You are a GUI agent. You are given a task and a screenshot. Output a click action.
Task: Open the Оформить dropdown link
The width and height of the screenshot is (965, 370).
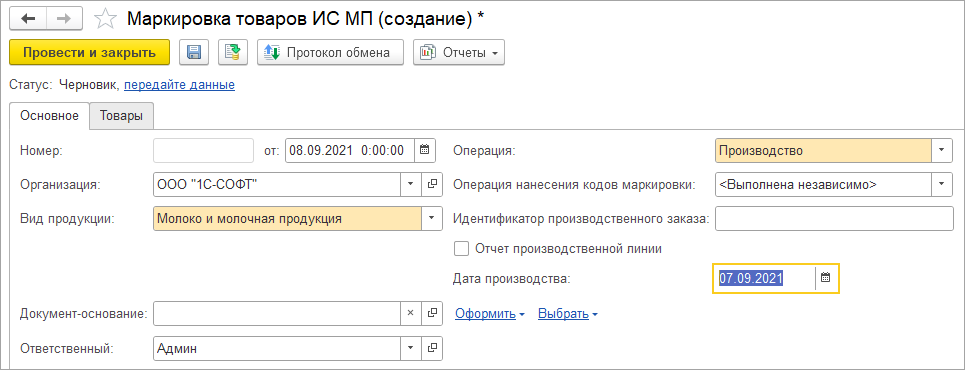[x=490, y=314]
